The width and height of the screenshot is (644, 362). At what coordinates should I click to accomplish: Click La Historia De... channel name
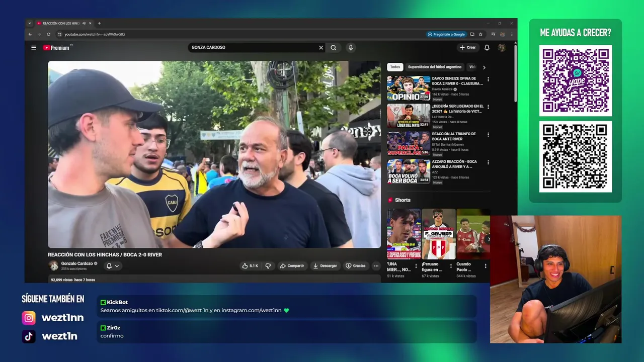coord(443,117)
